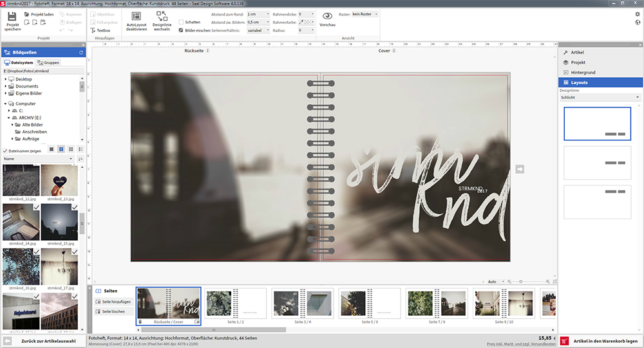The width and height of the screenshot is (644, 348).
Task: Go to next page with right arrow
Action: (520, 169)
